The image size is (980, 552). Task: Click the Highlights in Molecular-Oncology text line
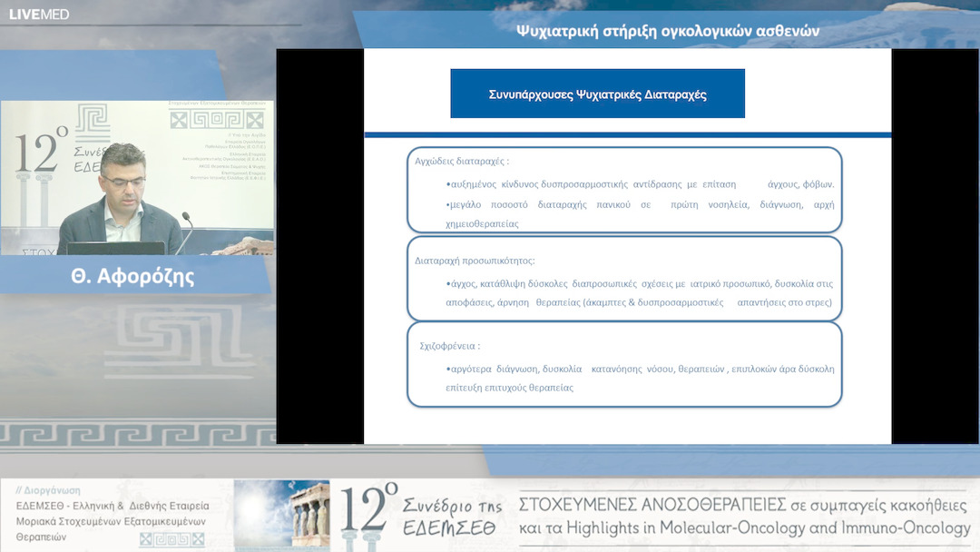[x=744, y=528]
